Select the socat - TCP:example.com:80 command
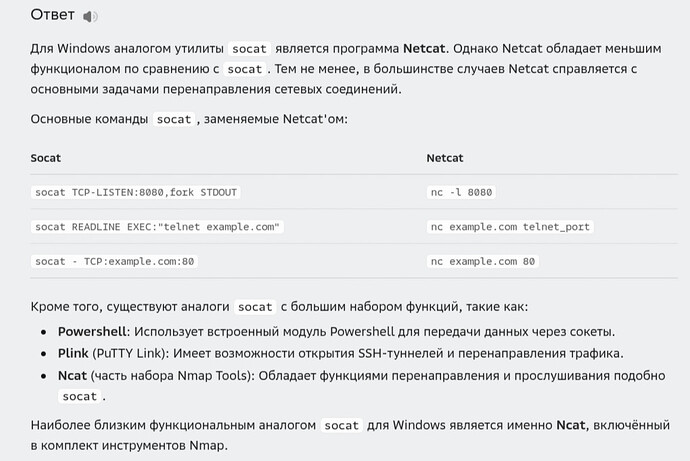Viewport: 690px width, 461px height. (115, 262)
